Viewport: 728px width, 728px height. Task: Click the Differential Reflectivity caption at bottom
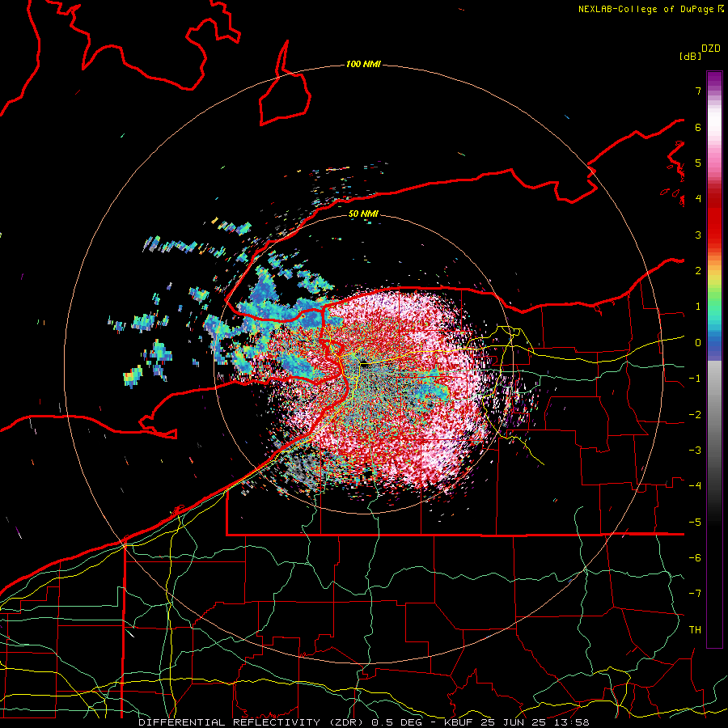(363, 722)
